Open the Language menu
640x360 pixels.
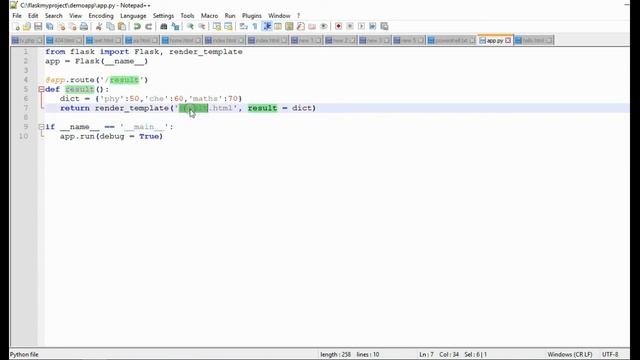[133, 16]
